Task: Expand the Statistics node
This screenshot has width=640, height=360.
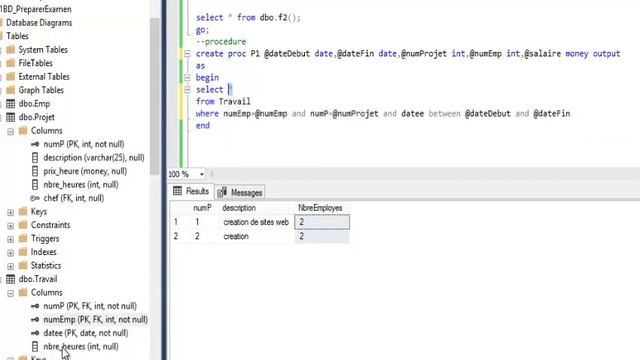Action: 11,266
